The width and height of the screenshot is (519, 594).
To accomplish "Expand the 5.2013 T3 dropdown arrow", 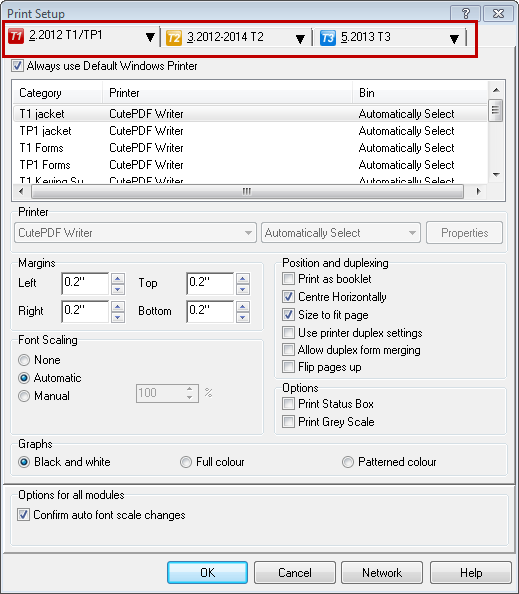I will [x=454, y=39].
